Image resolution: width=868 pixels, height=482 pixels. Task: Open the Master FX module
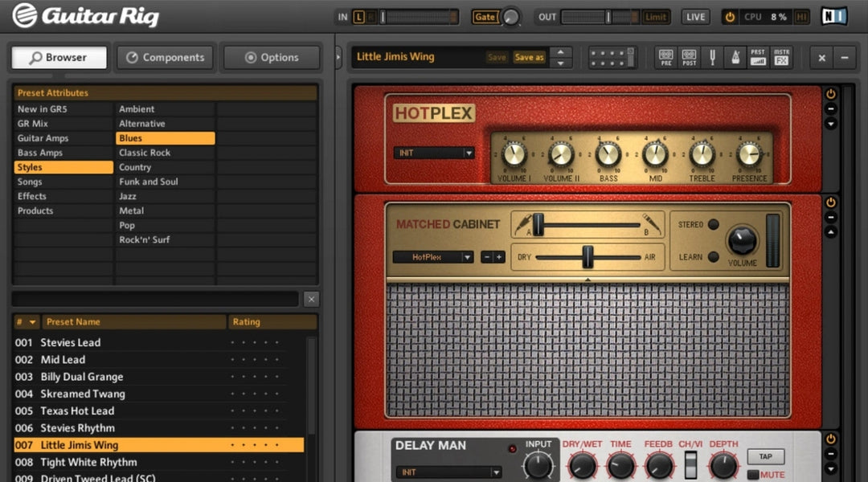[781, 57]
